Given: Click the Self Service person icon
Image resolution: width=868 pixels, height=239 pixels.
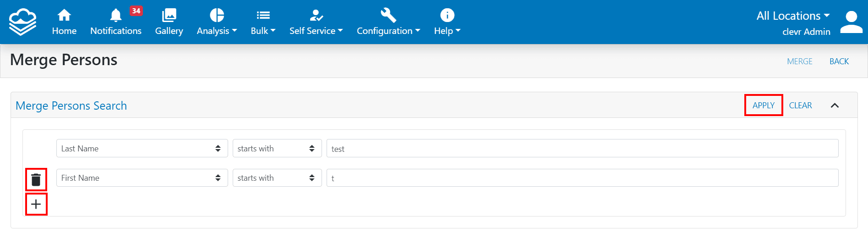Looking at the screenshot, I should pos(316,16).
